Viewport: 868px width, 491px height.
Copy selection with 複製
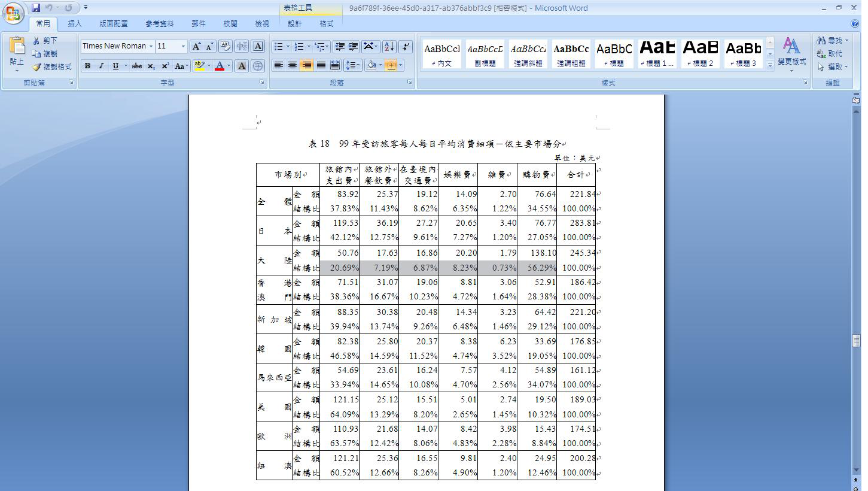pos(45,54)
